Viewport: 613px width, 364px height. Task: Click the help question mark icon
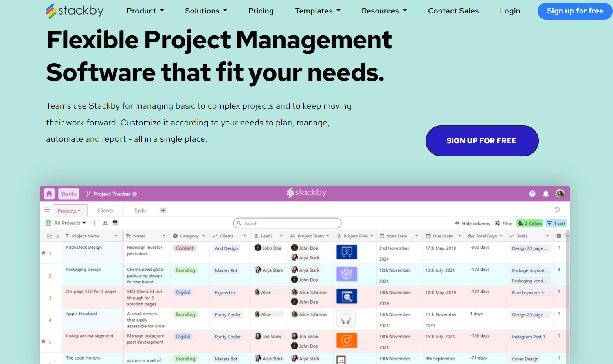(532, 194)
